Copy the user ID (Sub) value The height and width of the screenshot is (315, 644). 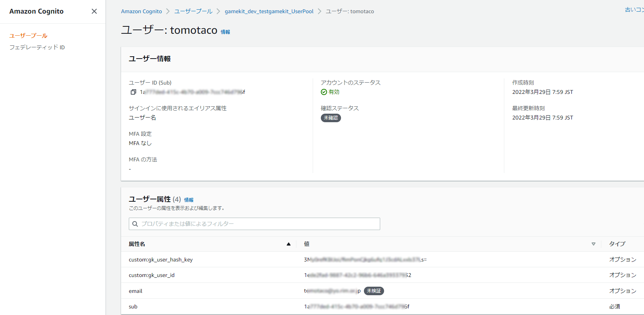pyautogui.click(x=133, y=92)
